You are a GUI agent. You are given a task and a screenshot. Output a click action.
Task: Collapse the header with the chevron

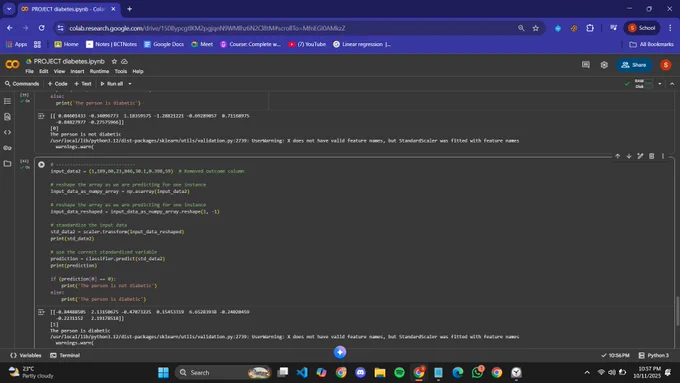coord(672,84)
